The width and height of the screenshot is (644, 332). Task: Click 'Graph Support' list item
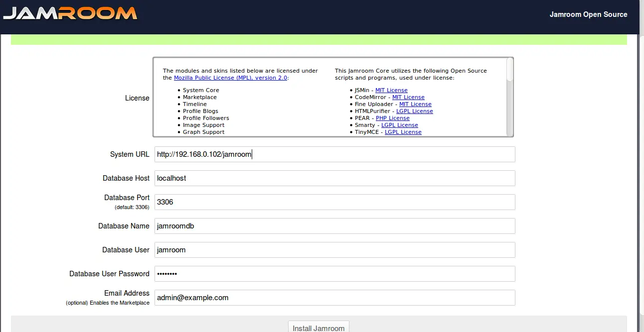click(x=203, y=132)
